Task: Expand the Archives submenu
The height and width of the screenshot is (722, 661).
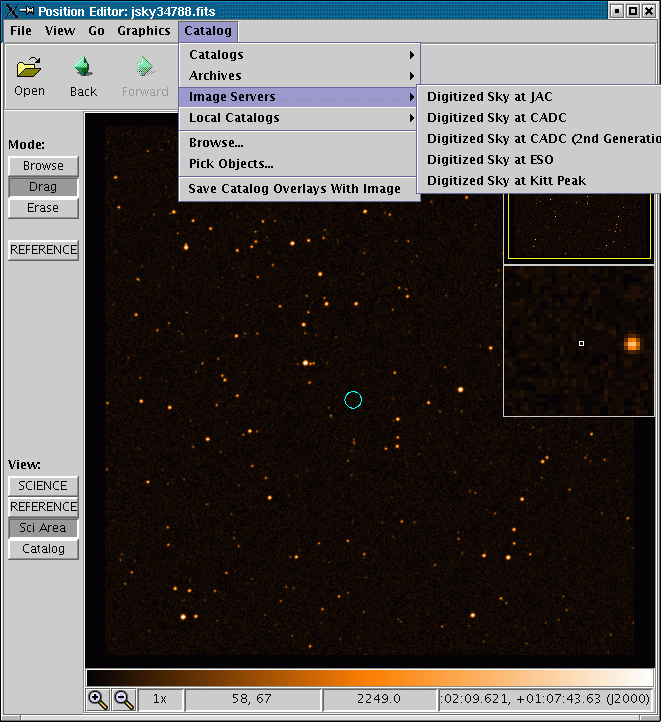Action: [299, 76]
